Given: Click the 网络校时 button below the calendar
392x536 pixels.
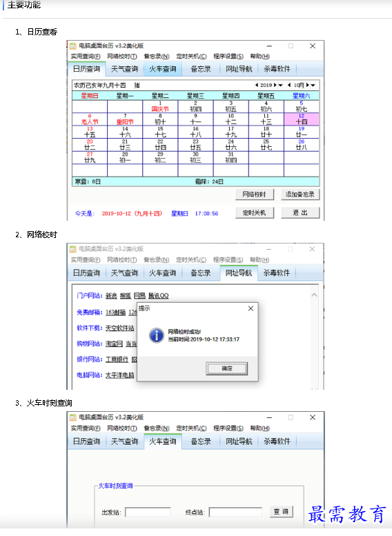Looking at the screenshot, I should click(x=255, y=194).
